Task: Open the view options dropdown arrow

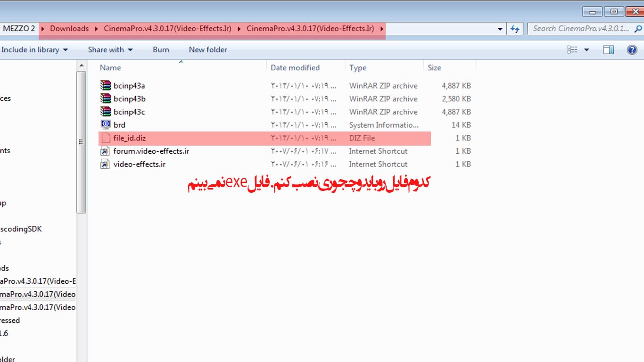Action: 586,49
